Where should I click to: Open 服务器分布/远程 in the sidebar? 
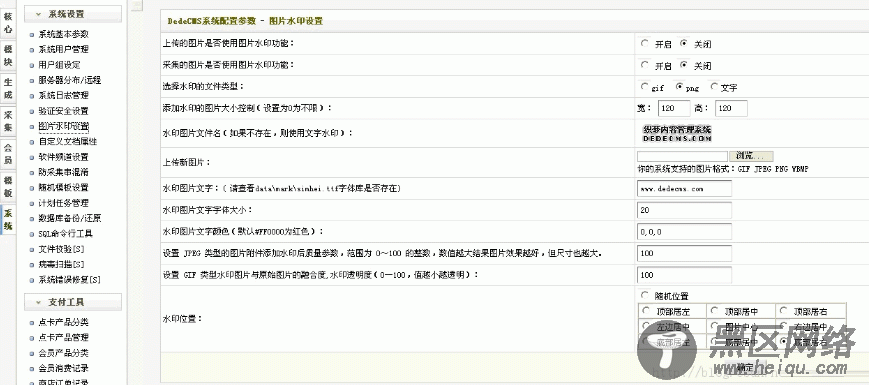click(70, 80)
